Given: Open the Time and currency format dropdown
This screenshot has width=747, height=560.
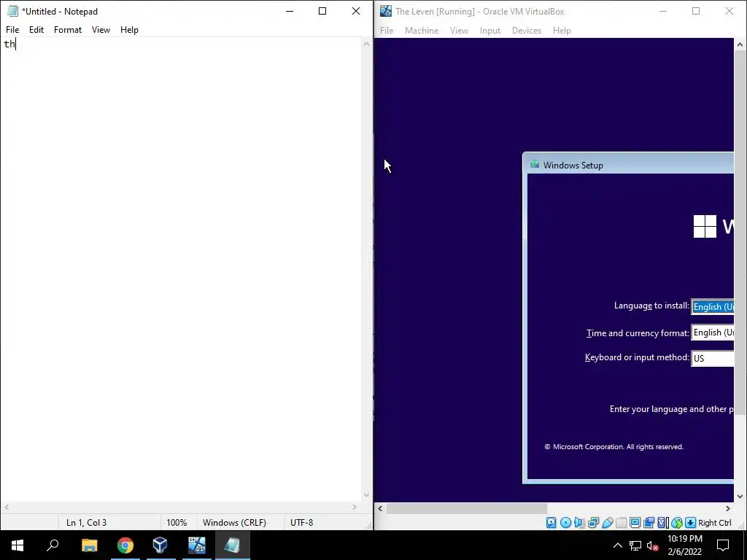Looking at the screenshot, I should (713, 332).
